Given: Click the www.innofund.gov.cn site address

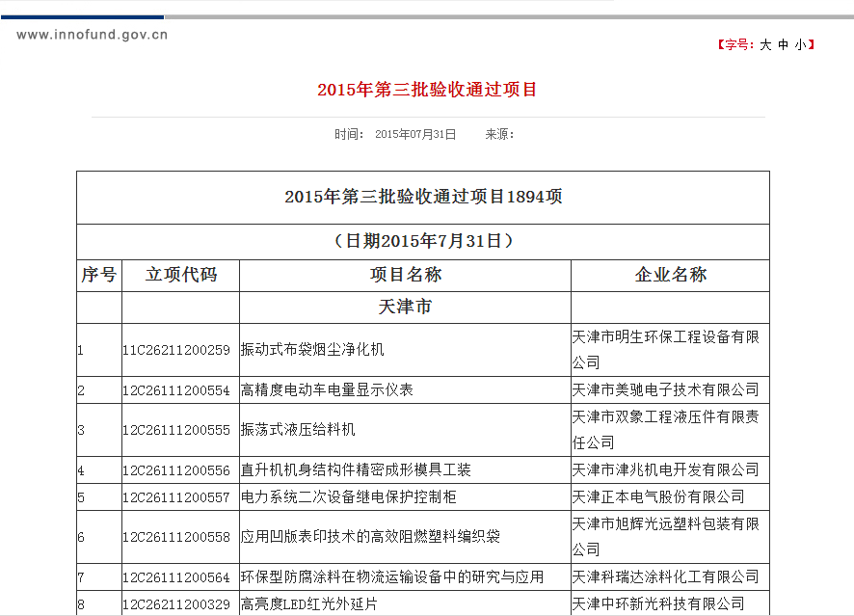Looking at the screenshot, I should (93, 35).
